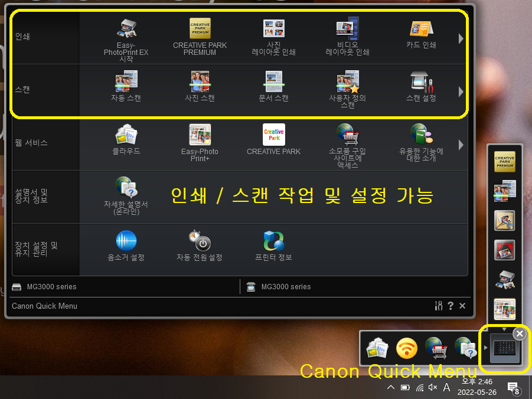Select 설명서 및 장치 정보 category
This screenshot has width=532, height=399.
[x=31, y=196]
